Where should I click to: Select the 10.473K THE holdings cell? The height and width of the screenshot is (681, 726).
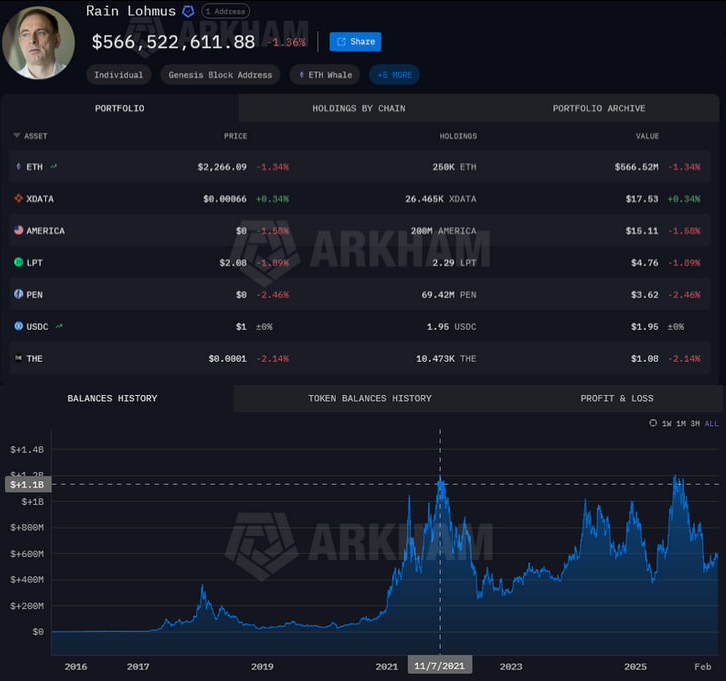coord(446,359)
